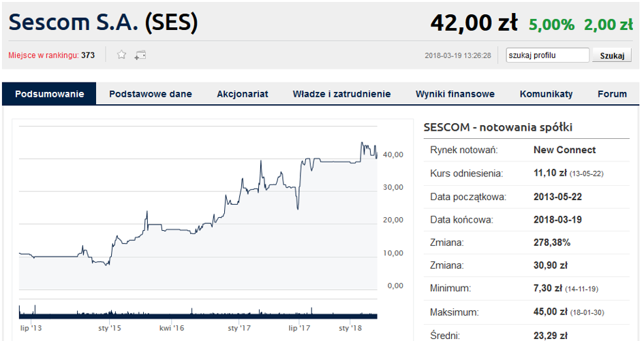This screenshot has width=644, height=341.
Task: Click the 'Sescom S.A. (SES)' heading
Action: coord(103,22)
